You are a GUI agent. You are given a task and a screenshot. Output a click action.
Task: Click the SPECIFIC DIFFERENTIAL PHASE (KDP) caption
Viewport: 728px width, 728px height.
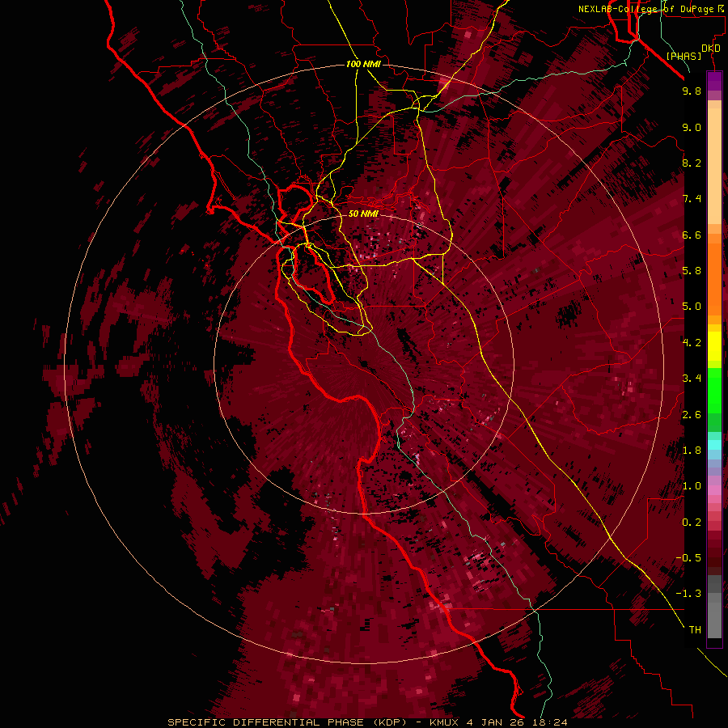point(286,722)
